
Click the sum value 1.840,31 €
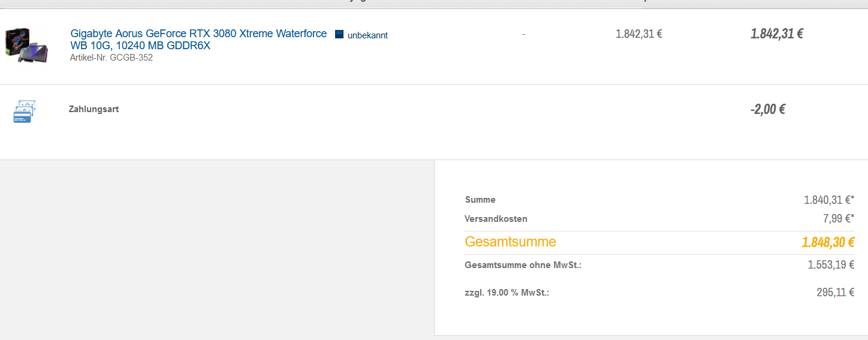[x=829, y=200]
